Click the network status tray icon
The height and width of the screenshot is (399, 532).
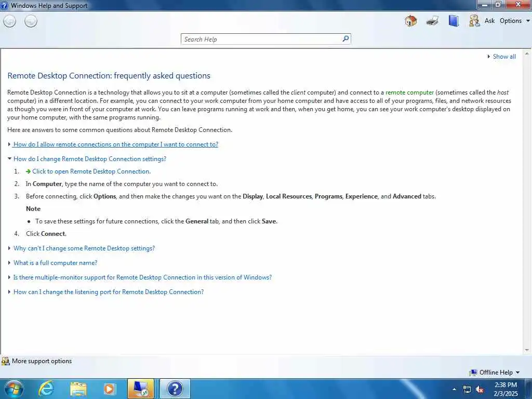point(467,390)
